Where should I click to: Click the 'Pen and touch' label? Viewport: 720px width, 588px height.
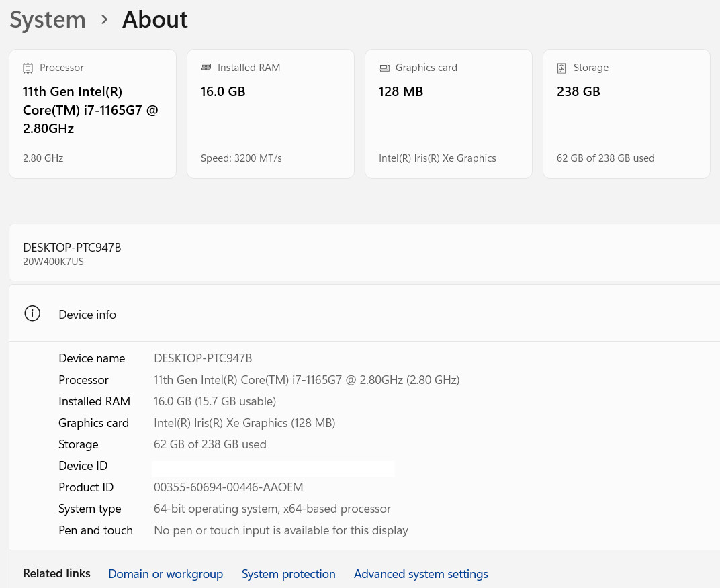(95, 531)
